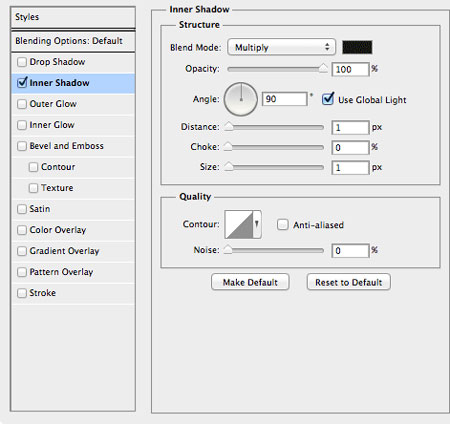Enable the Stroke checkbox

[22, 293]
